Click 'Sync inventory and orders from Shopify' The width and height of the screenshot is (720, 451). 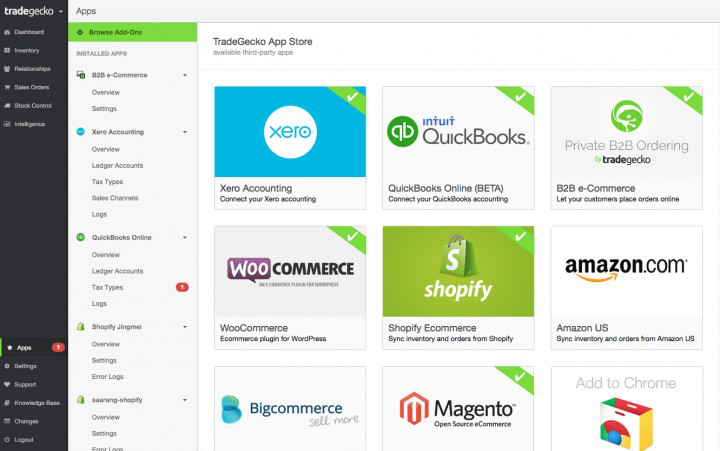coord(450,338)
